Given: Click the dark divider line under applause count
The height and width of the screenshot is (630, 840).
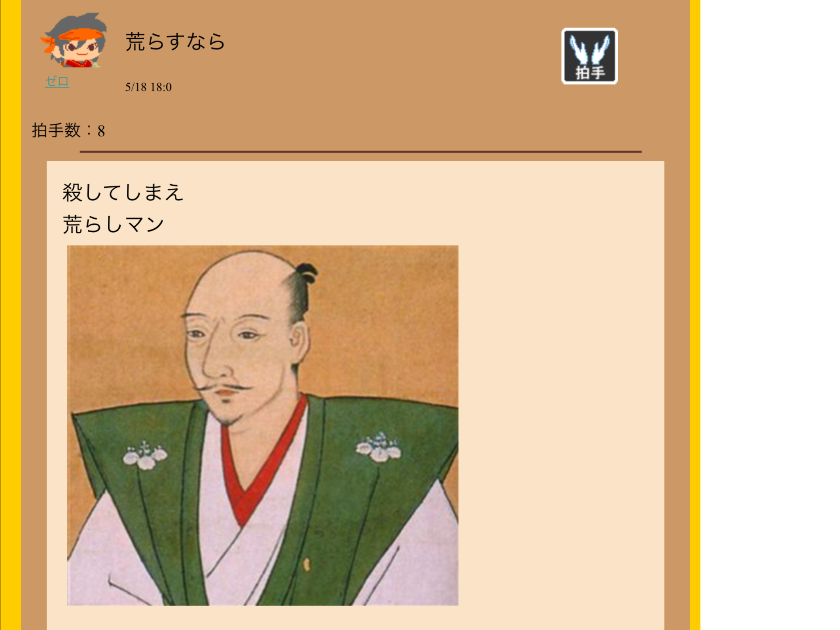Looking at the screenshot, I should 361,152.
